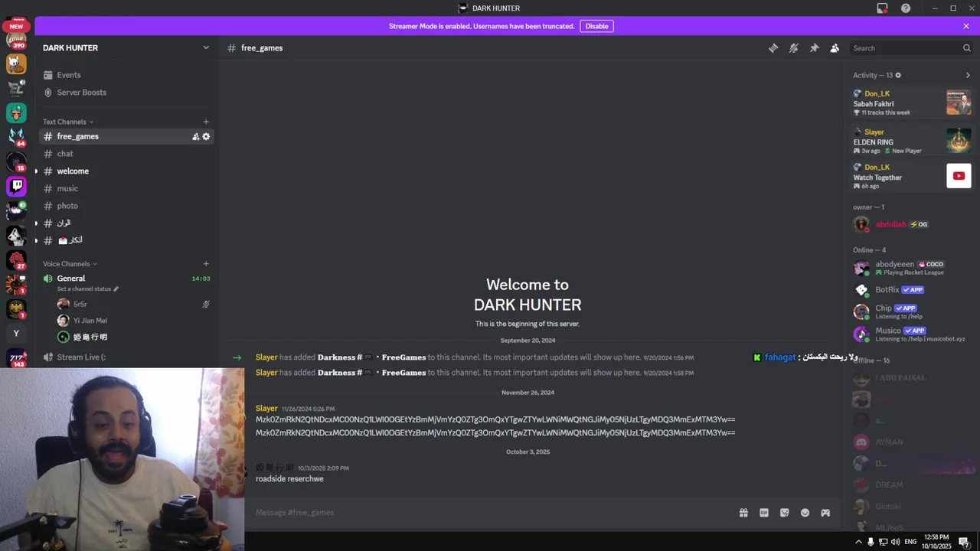Open Events in the sidebar
This screenshot has width=980, height=551.
click(x=126, y=75)
